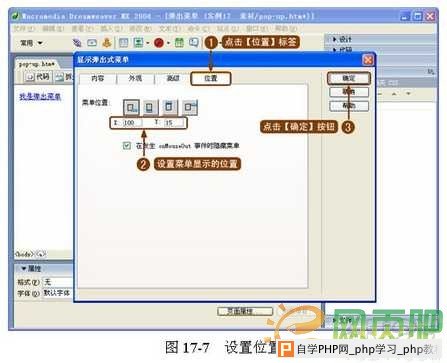Click the date calendar icon in toolbar

(179, 43)
